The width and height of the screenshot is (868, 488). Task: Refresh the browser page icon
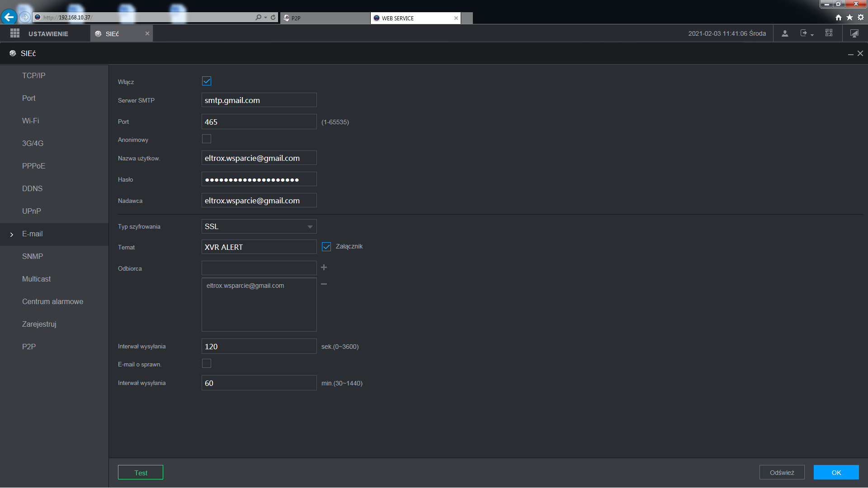273,17
